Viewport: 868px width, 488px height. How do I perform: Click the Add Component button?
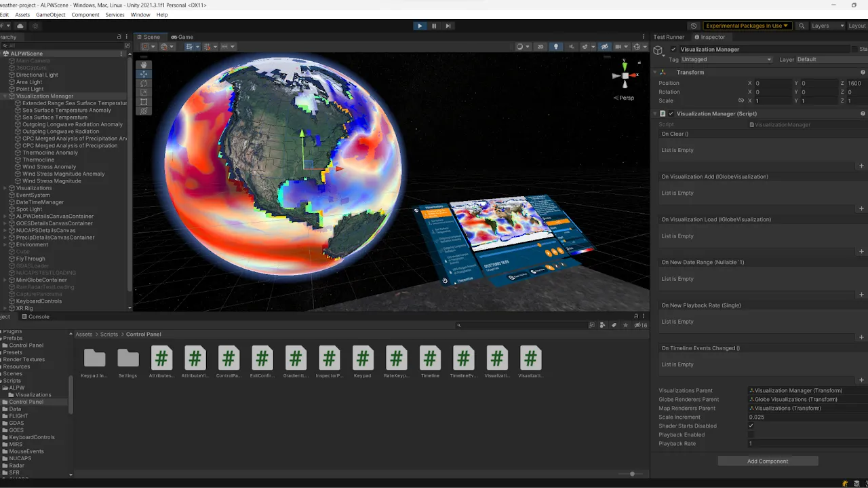768,461
